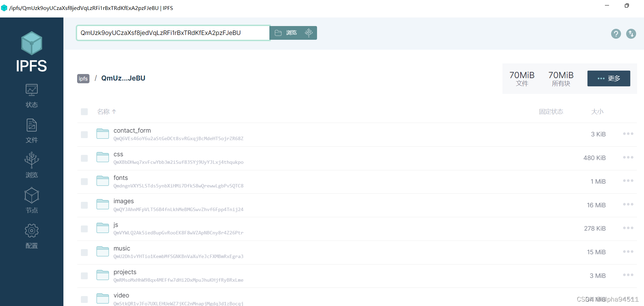Screen dimensions: 644x306
Task: Click the inspect tree icon next to 浏览
Action: click(309, 33)
